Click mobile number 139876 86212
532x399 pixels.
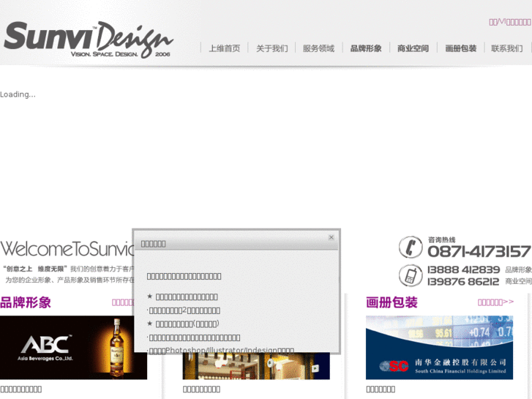[x=463, y=282]
